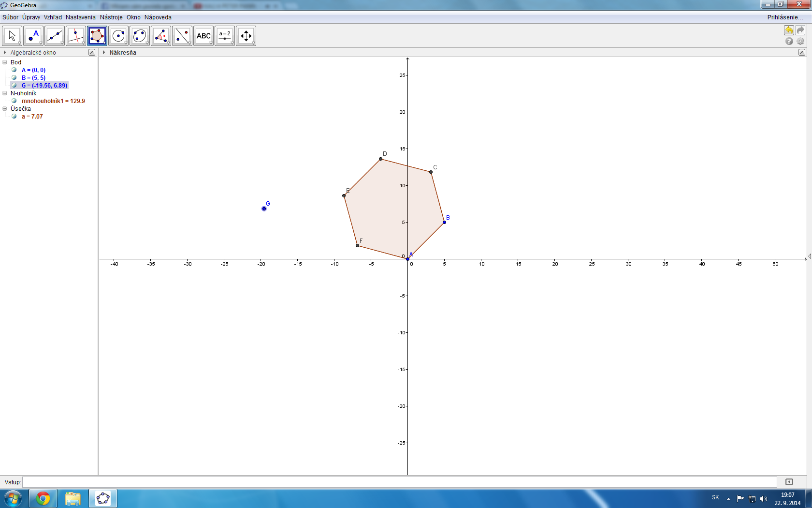This screenshot has height=508, width=812.
Task: Click the Redo arrow icon
Action: coord(800,30)
